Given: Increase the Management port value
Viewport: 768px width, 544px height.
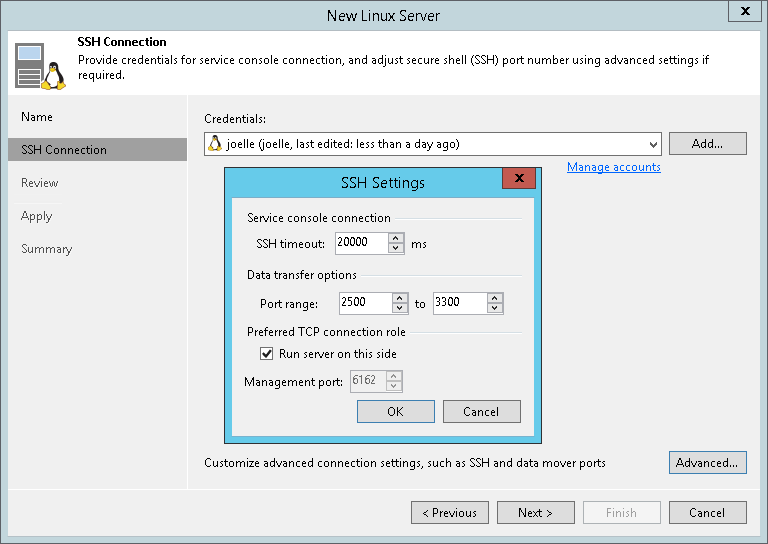Looking at the screenshot, I should pyautogui.click(x=394, y=376).
